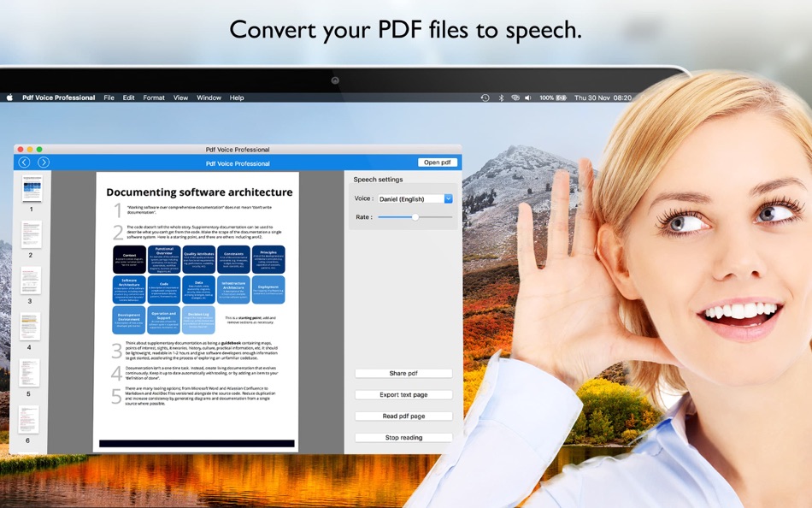Click the Wi-Fi menu bar icon
This screenshot has width=812, height=508.
[x=515, y=97]
